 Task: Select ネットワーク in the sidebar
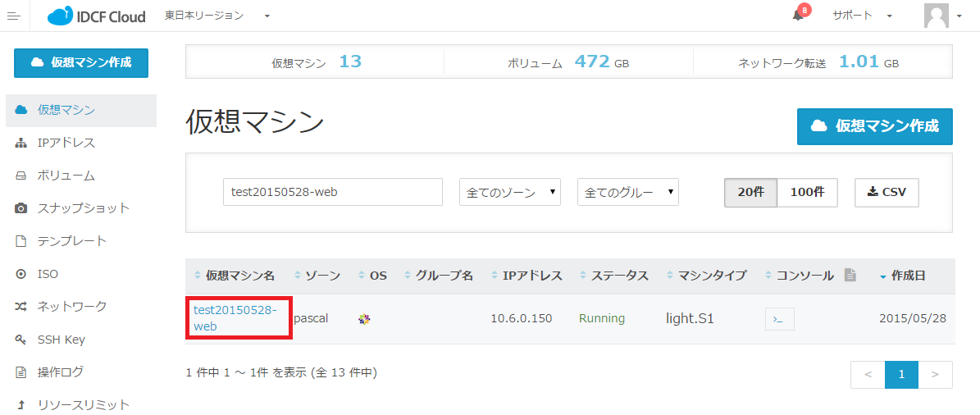click(72, 307)
